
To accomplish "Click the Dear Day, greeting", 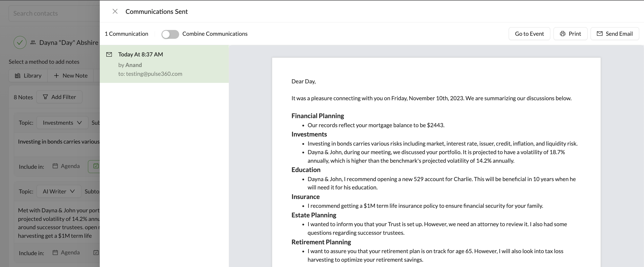I will tap(304, 81).
